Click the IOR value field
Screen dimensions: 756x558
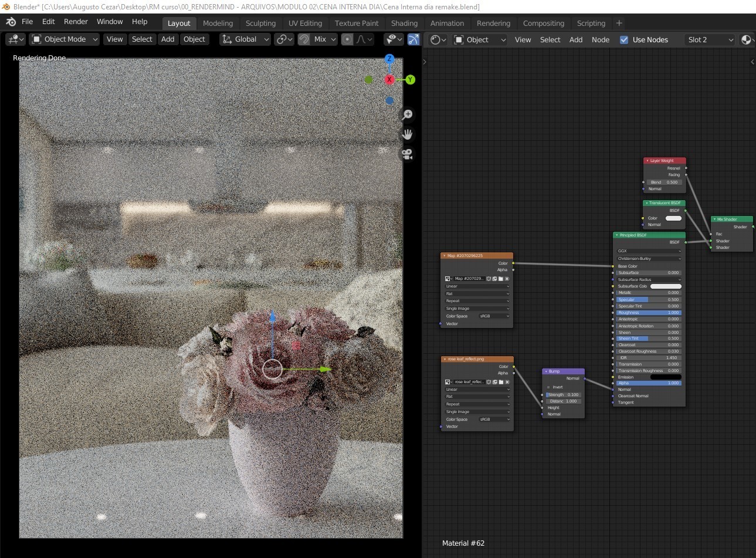coord(649,358)
